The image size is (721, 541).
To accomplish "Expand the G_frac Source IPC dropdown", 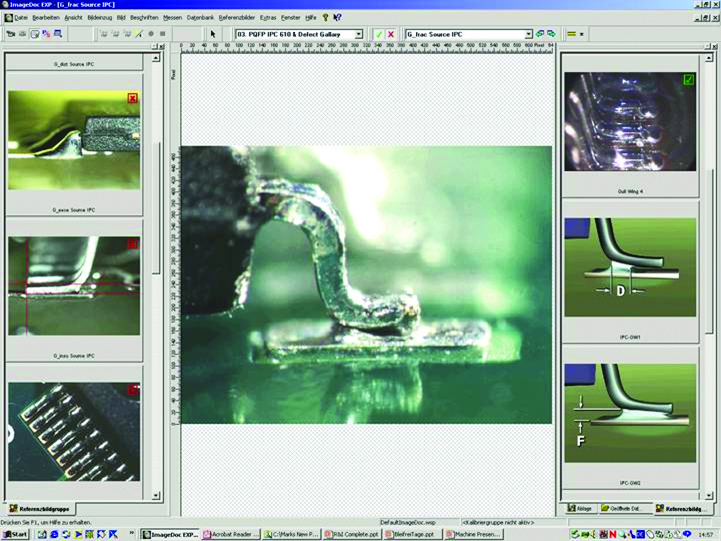I will coord(529,34).
